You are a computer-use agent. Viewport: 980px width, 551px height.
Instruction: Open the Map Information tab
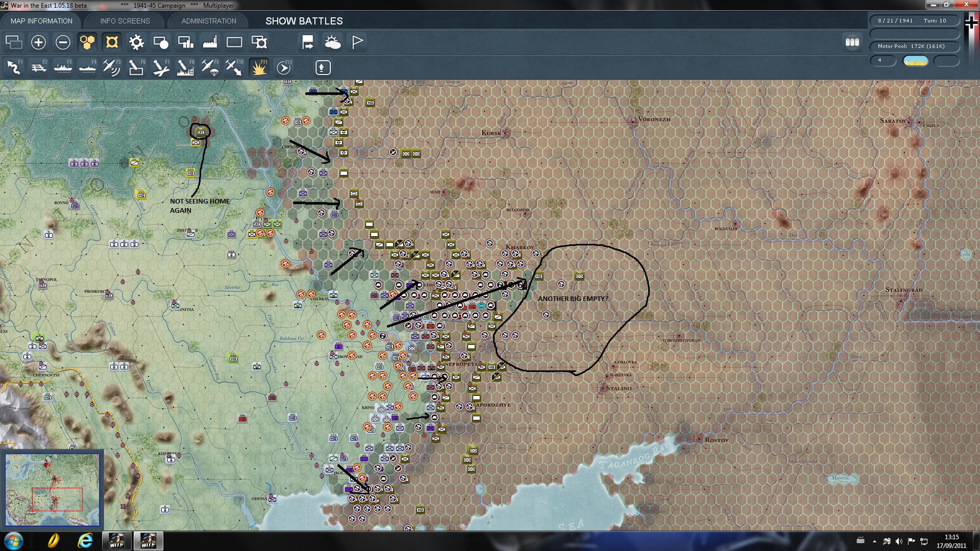(41, 21)
